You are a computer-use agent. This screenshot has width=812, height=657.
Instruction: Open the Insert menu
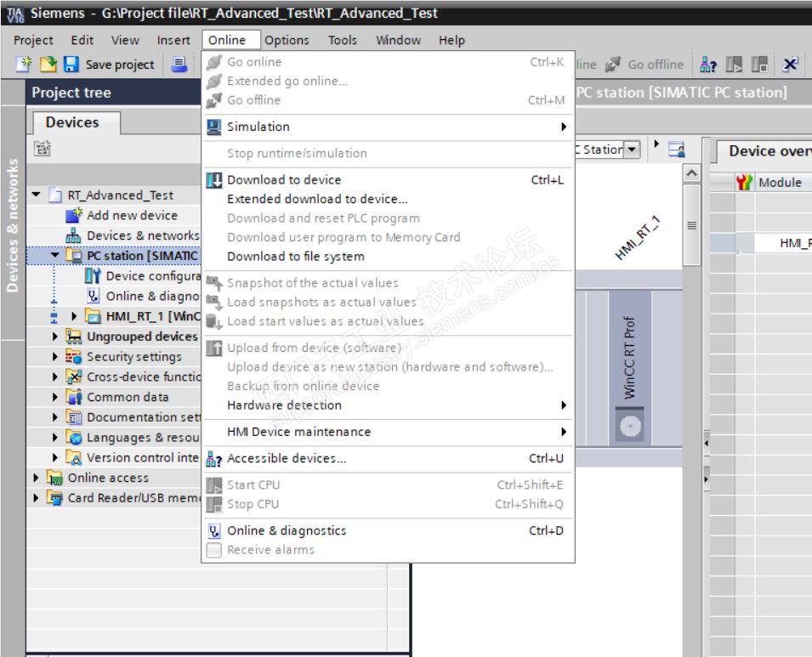coord(173,40)
